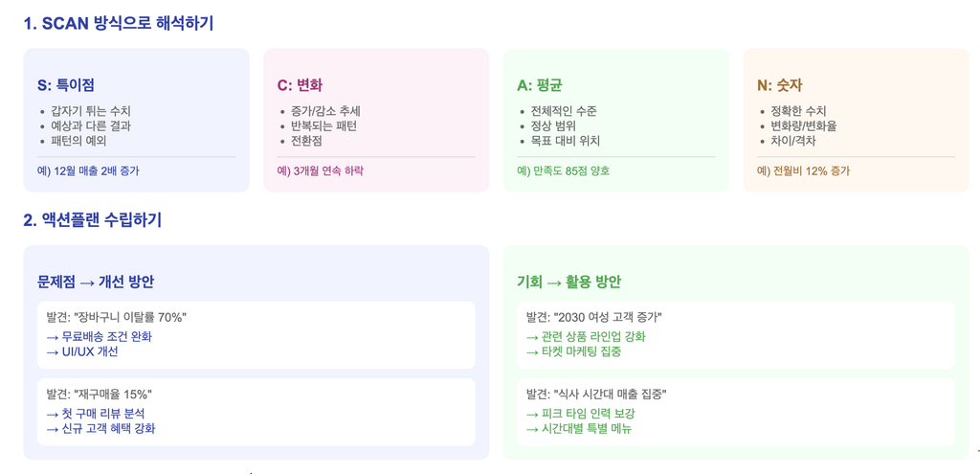
Task: Click the '→ 무료배송 조건 완화' action item
Action: point(99,337)
